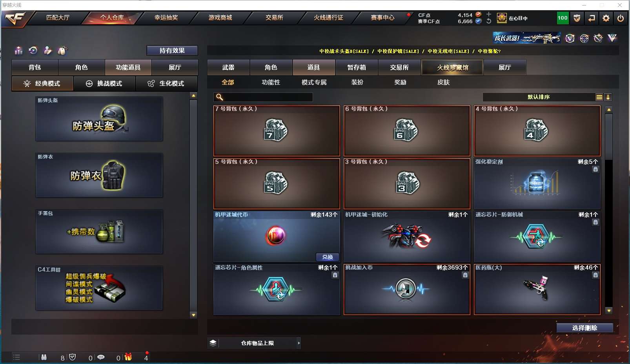Click the mouse icon above inventory tabs
Screen dimensions: 630x364
coord(62,50)
